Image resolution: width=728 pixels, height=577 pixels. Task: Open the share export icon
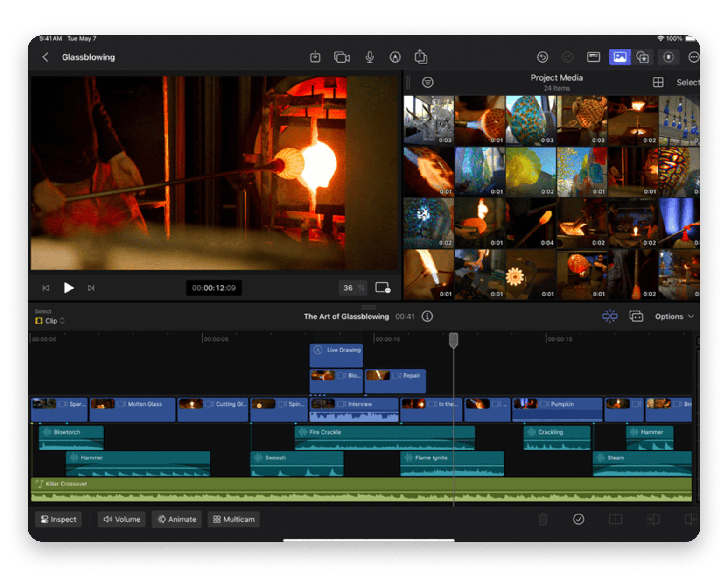pyautogui.click(x=421, y=56)
